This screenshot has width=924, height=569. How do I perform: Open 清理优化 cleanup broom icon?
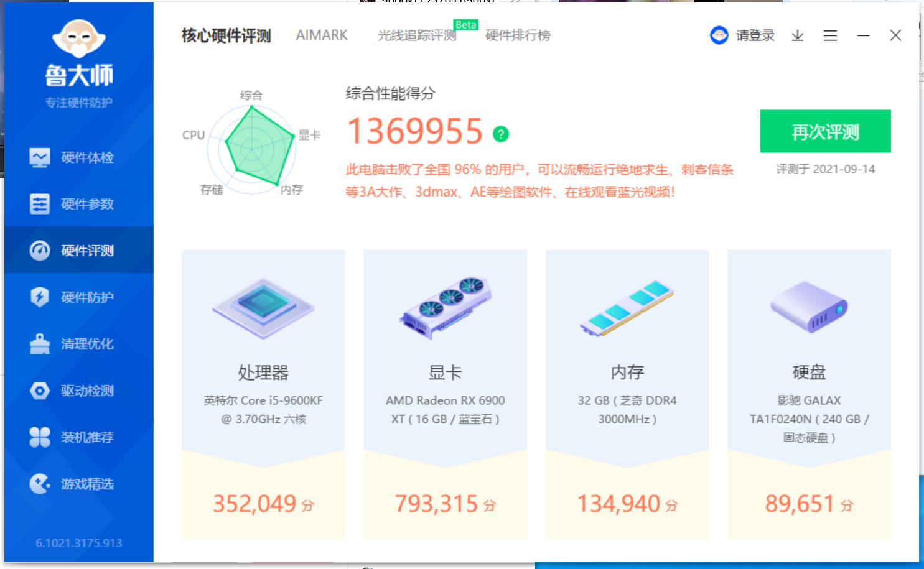[40, 344]
